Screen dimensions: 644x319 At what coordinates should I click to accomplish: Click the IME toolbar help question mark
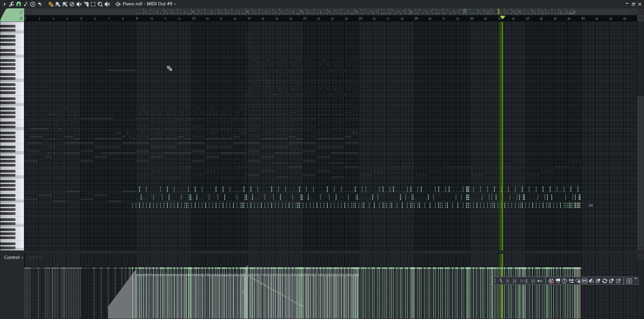point(565,281)
